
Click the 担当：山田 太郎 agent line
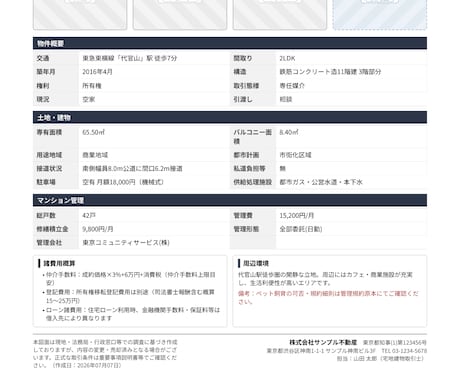(x=380, y=359)
